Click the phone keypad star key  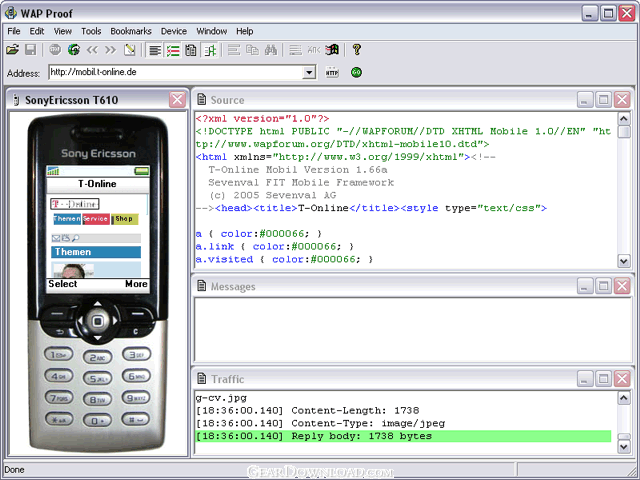click(59, 418)
